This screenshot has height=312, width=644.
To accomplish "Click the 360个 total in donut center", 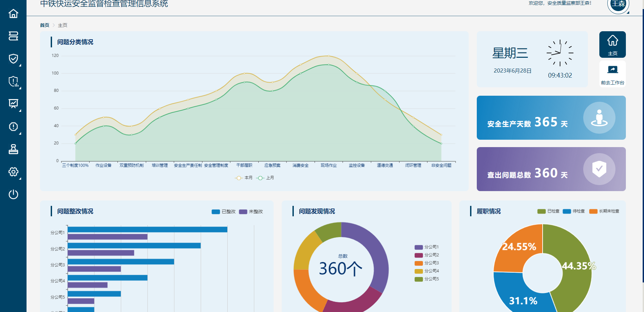I will pyautogui.click(x=340, y=269).
